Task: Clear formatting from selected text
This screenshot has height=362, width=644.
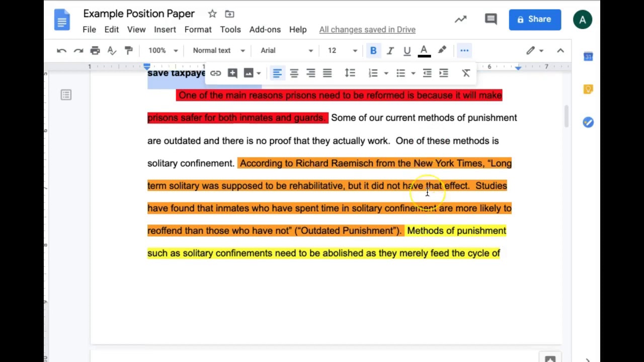Action: tap(466, 73)
